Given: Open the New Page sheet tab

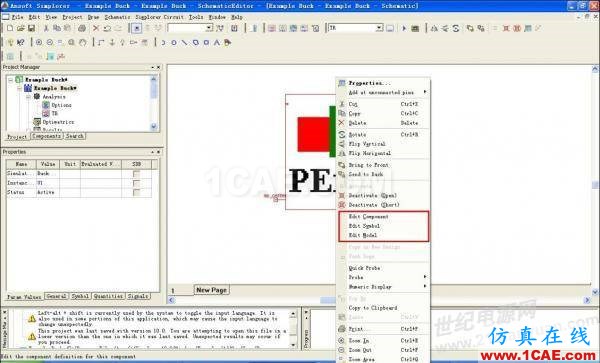Looking at the screenshot, I should (211, 290).
